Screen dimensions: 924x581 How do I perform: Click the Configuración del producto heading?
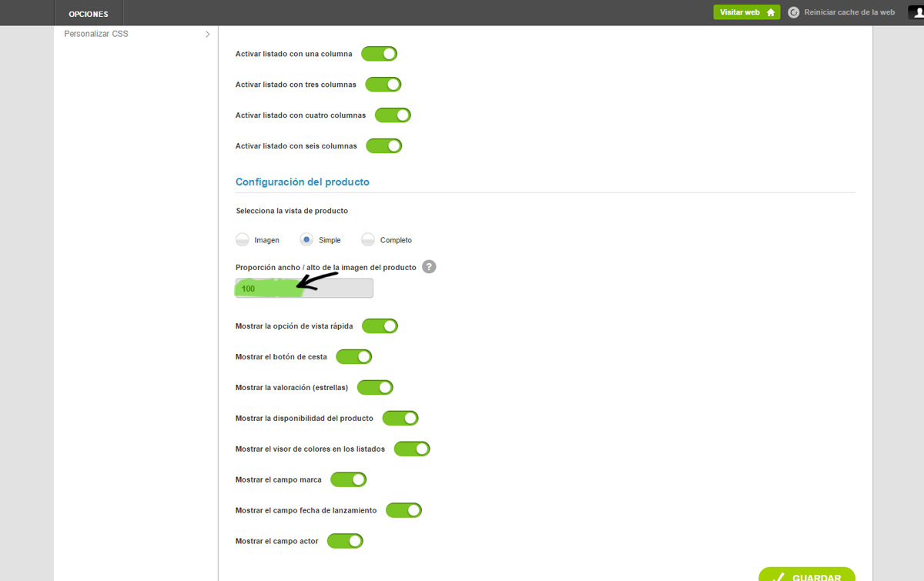coord(303,182)
